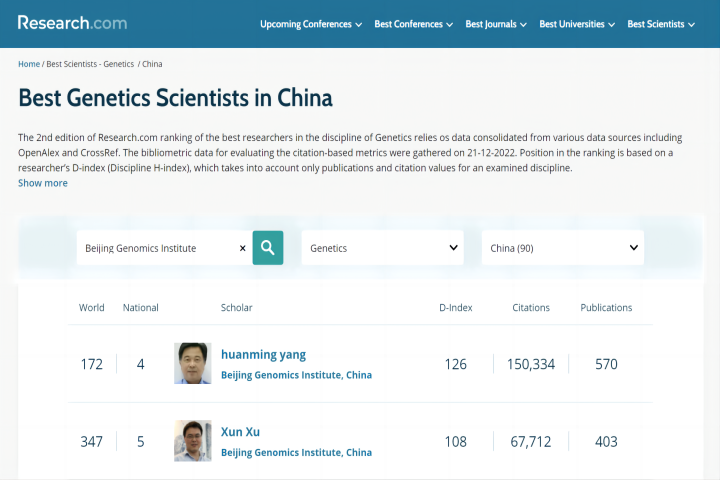The width and height of the screenshot is (720, 480).
Task: Click the green search magnifier button
Action: click(x=268, y=248)
